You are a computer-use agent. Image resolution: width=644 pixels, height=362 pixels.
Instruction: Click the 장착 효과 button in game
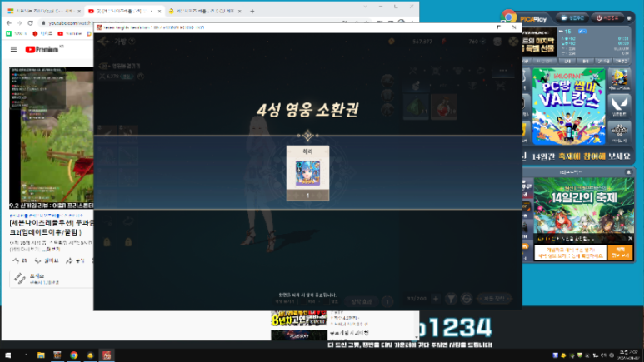click(x=362, y=301)
